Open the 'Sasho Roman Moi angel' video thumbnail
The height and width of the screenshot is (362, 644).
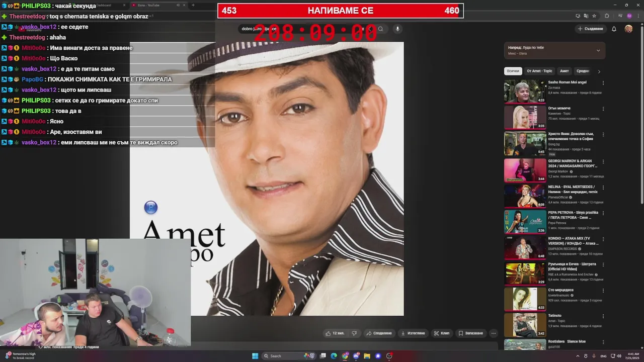[x=525, y=91]
